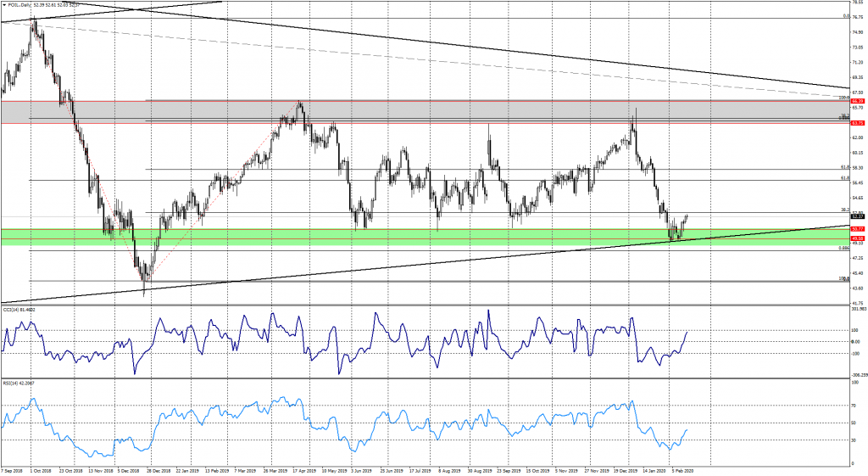Click the 5 Feb 2020 date on time axis
This screenshot has height=476, width=868.
point(682,469)
